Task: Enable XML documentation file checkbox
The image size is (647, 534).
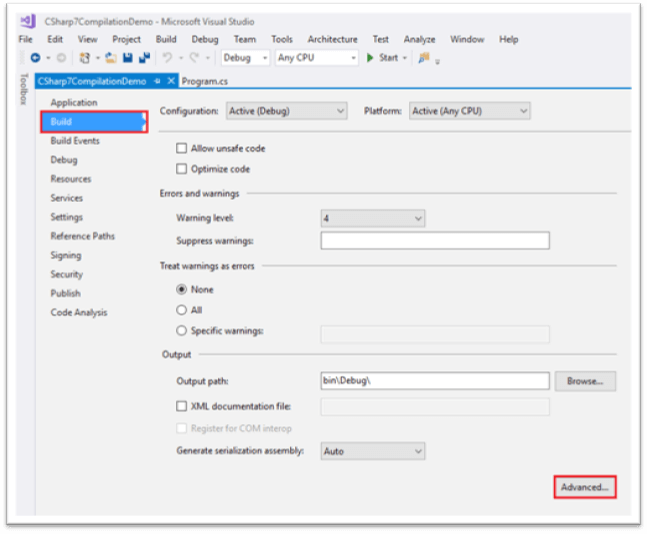Action: tap(182, 406)
